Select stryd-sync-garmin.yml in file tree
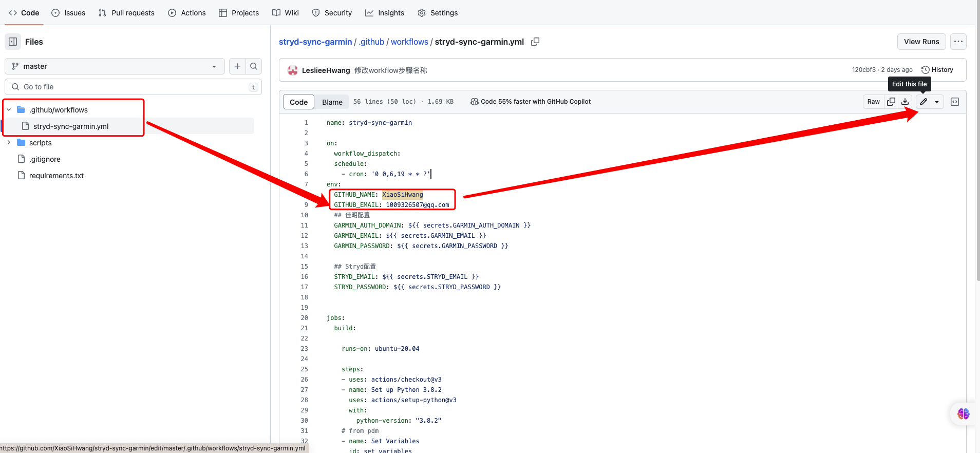Viewport: 980px width, 453px height. [x=71, y=126]
